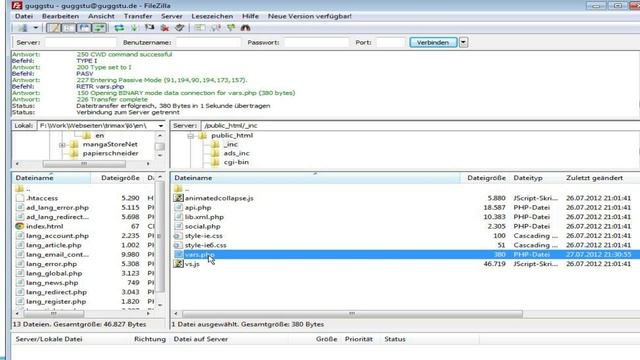Open directory listing filters icon

click(200, 28)
